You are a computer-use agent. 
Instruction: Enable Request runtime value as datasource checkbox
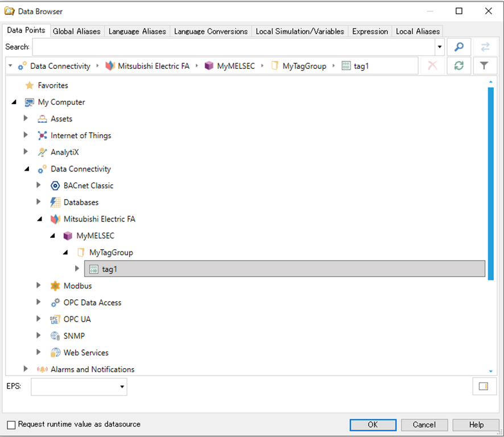point(11,425)
